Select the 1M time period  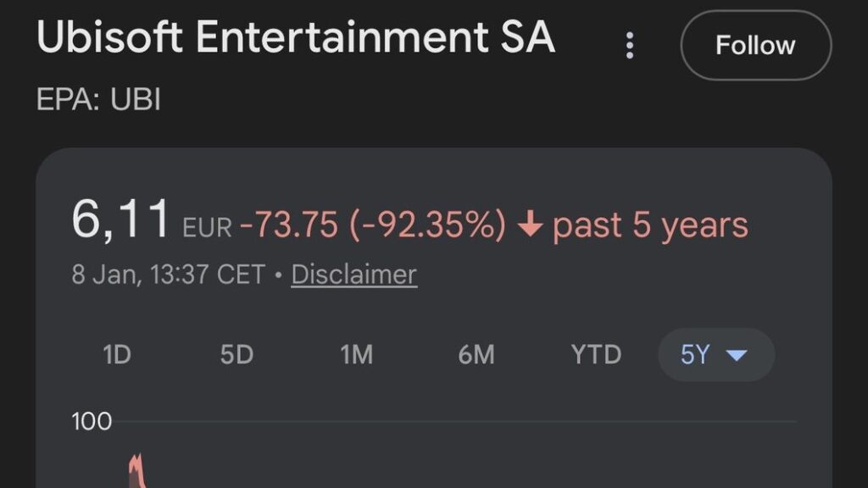[x=355, y=355]
